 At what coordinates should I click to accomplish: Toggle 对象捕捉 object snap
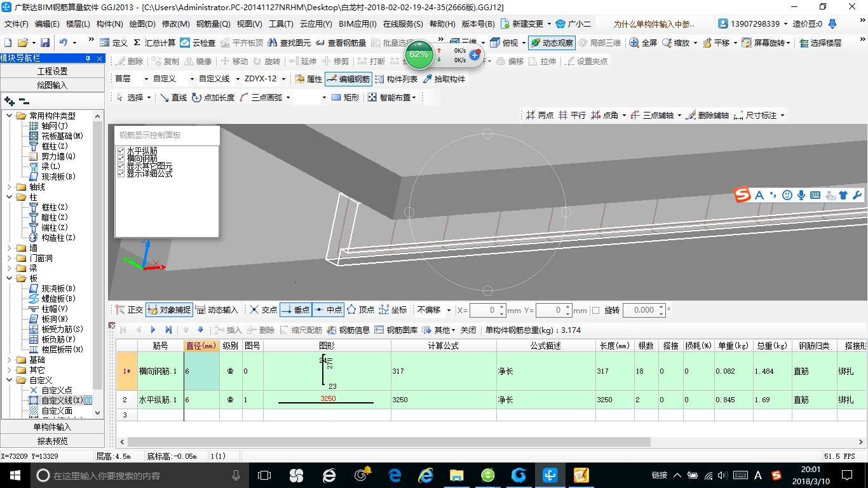pos(168,309)
